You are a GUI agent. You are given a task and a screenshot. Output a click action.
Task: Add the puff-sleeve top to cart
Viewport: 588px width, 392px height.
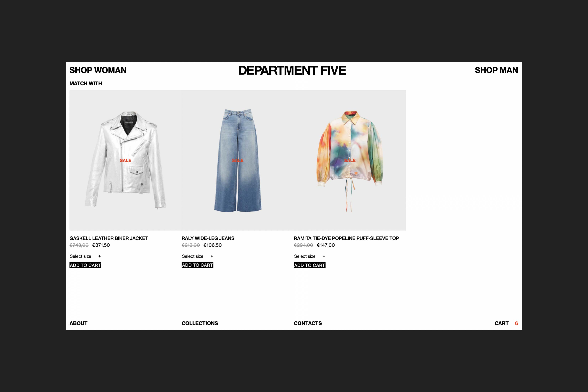310,265
